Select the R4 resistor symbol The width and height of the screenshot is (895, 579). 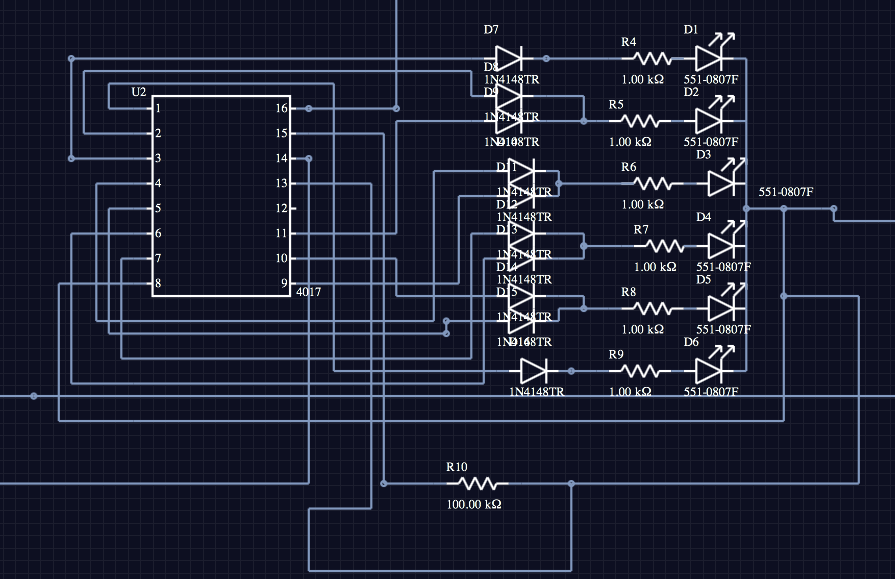[x=652, y=58]
